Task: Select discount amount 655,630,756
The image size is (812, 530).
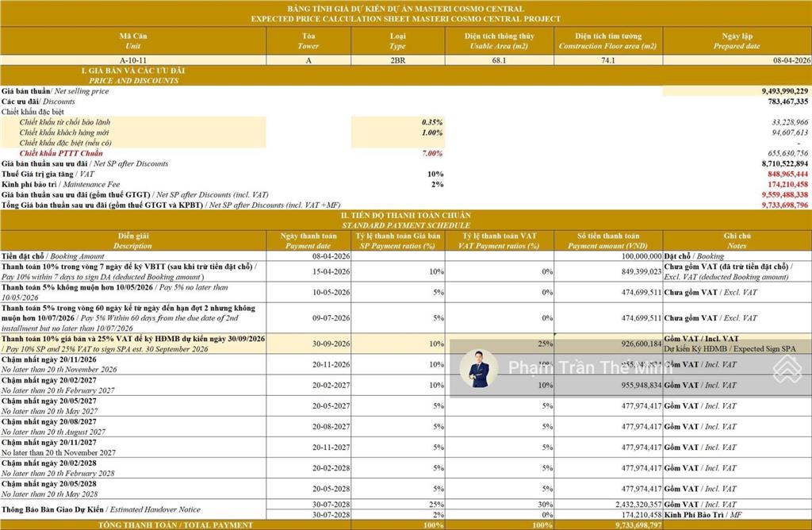Action: pos(787,153)
